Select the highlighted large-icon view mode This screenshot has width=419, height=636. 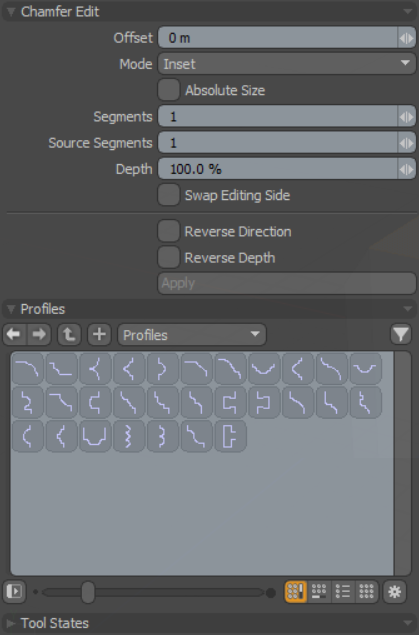coord(296,592)
